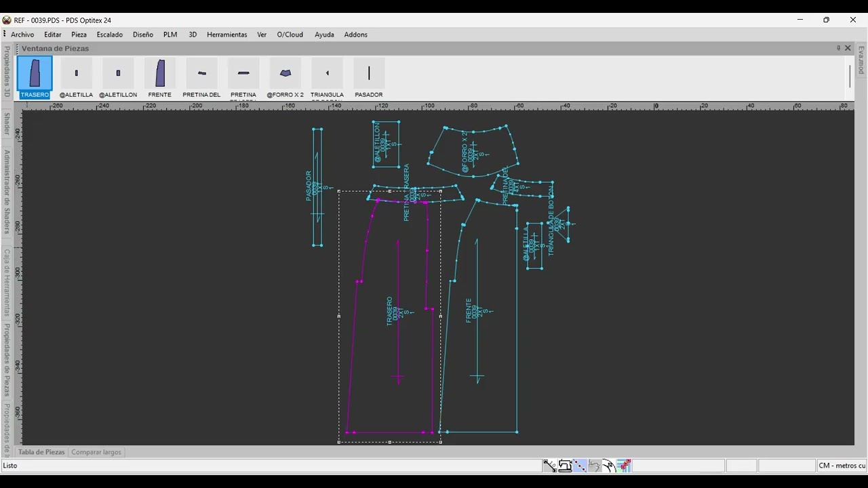Screen dimensions: 868x488
Task: Open the Escalado menu
Action: pyautogui.click(x=110, y=35)
